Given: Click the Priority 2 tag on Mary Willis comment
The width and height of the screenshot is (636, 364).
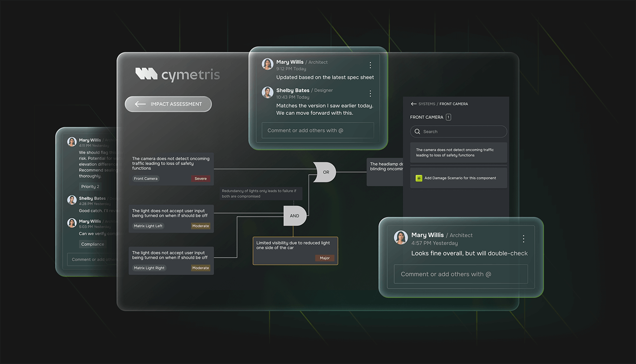Looking at the screenshot, I should point(89,186).
